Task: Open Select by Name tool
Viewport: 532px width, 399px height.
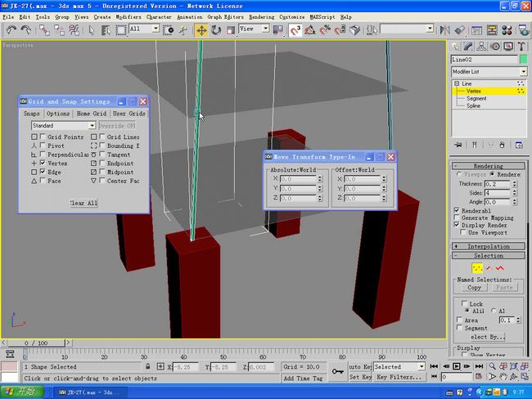Action: click(x=106, y=30)
